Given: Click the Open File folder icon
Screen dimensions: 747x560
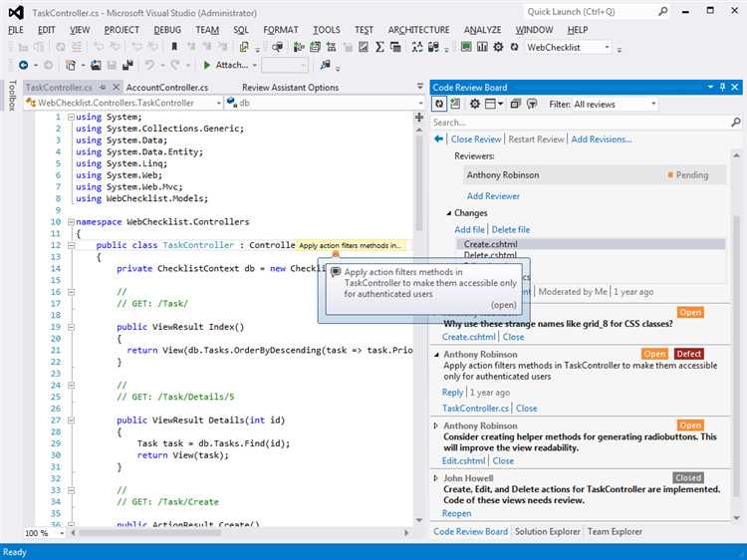Looking at the screenshot, I should (96, 65).
